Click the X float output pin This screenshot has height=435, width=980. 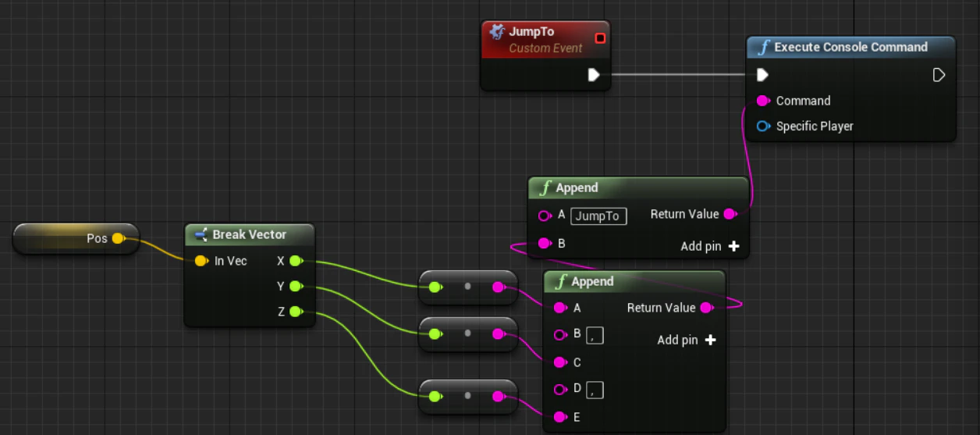(296, 261)
